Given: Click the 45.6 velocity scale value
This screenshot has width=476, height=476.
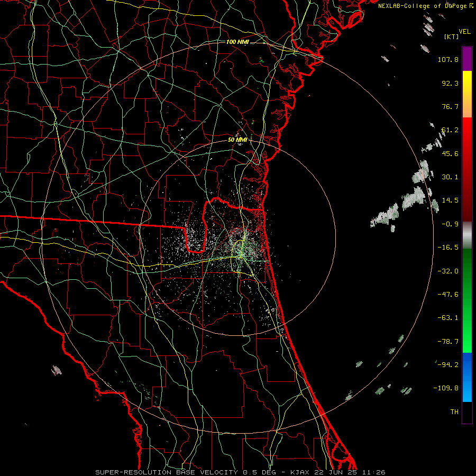Looking at the screenshot, I should [x=450, y=153].
